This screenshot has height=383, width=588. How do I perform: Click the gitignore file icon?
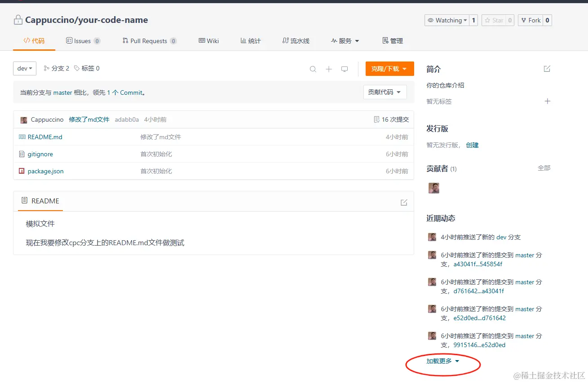click(x=22, y=154)
